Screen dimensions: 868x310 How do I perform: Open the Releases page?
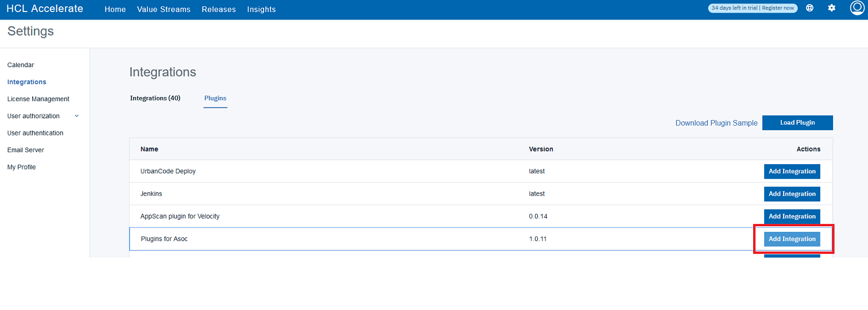tap(219, 9)
